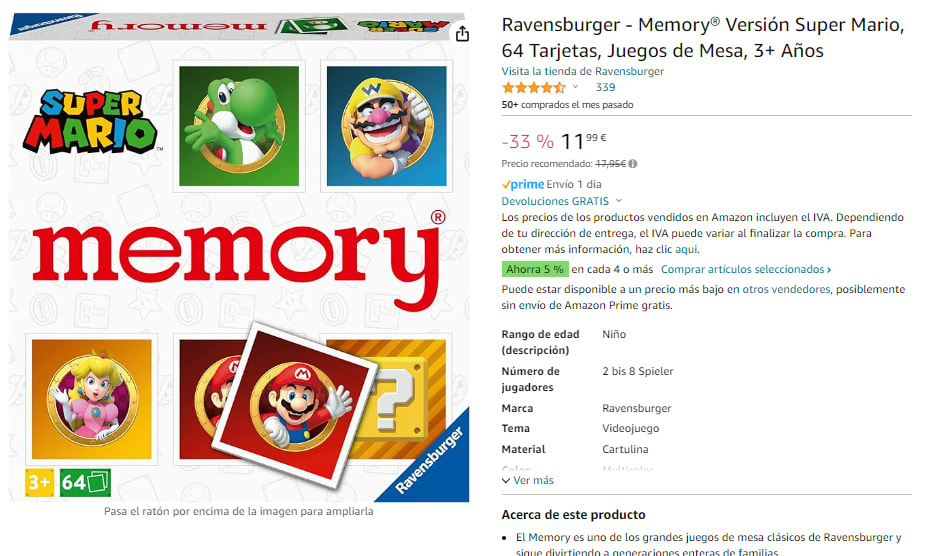Expand product details with Ver más
925x556 pixels.
coord(528,480)
